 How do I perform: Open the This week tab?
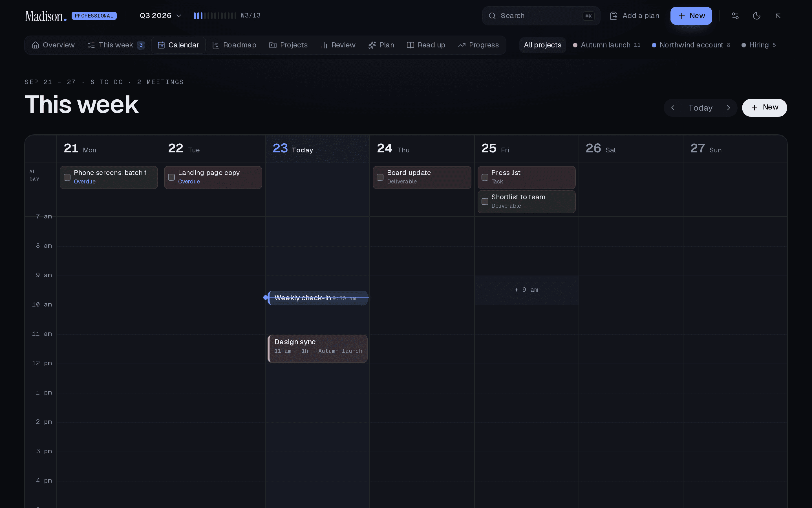pos(116,45)
